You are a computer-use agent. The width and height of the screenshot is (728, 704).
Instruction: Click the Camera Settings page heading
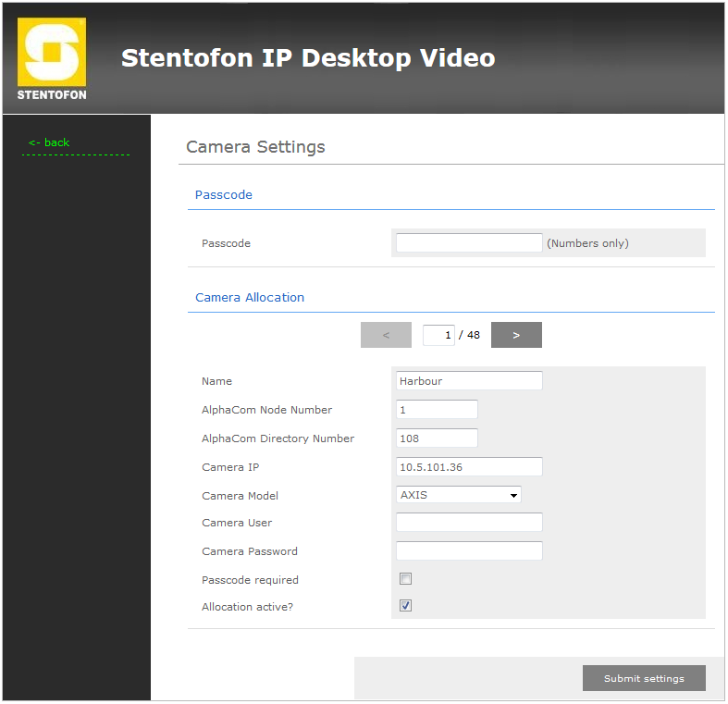[255, 147]
